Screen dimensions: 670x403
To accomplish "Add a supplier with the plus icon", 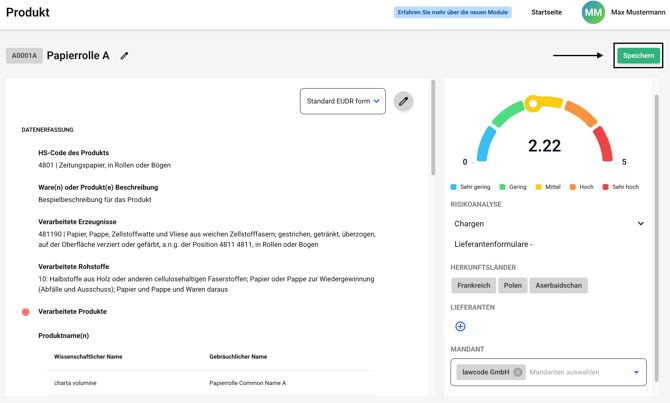I will tap(460, 326).
